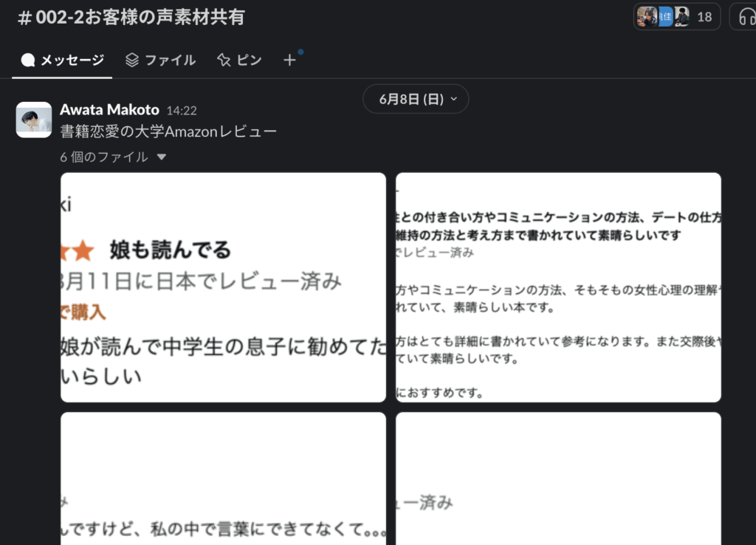Open channel details from the 002-2お客様の声素材共有 title
Screen dimensions: 756x545
point(131,17)
